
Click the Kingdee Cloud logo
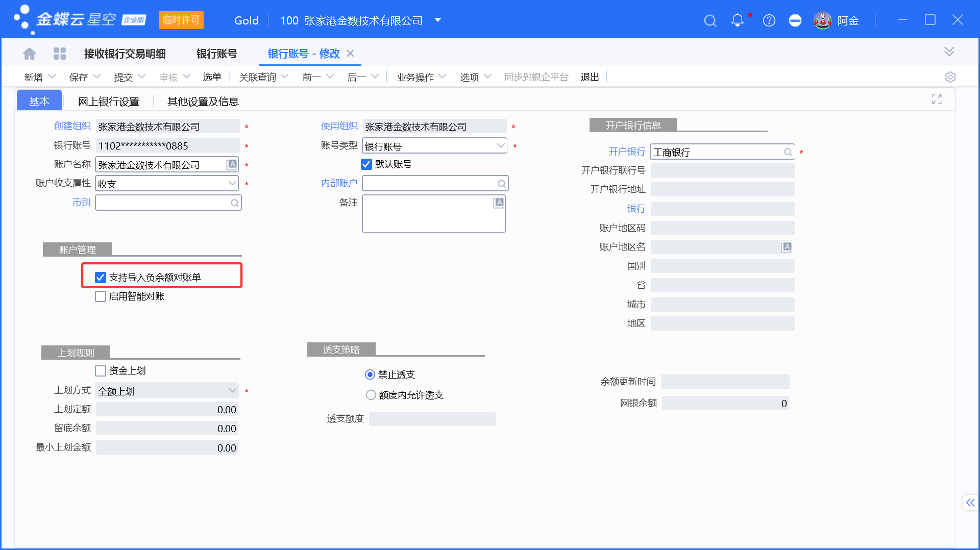click(x=80, y=19)
